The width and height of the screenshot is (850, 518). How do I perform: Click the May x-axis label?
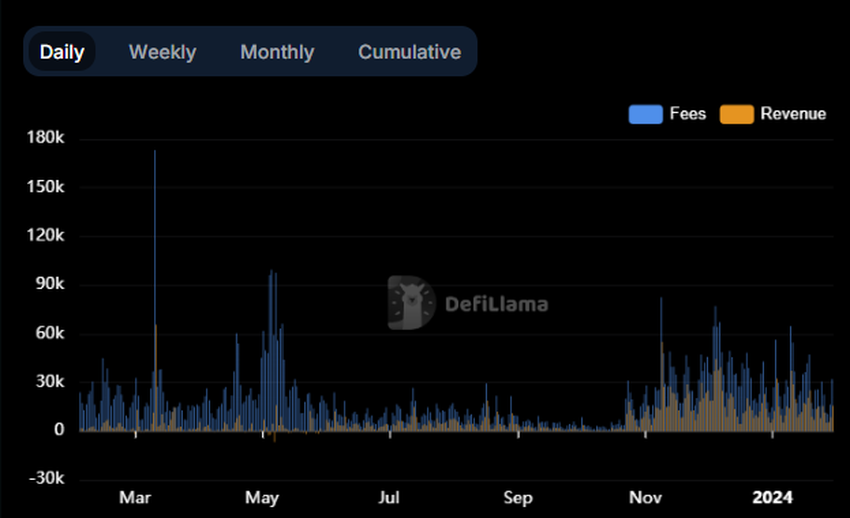click(262, 498)
